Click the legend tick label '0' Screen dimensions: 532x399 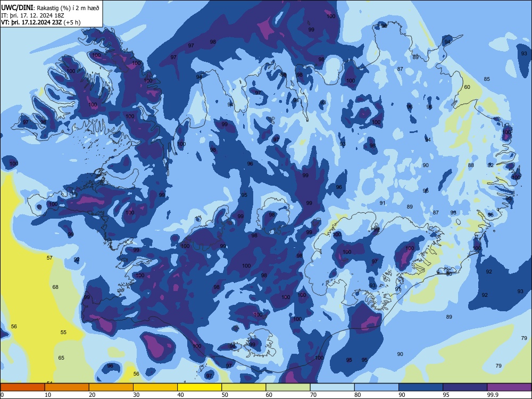pos(2,395)
